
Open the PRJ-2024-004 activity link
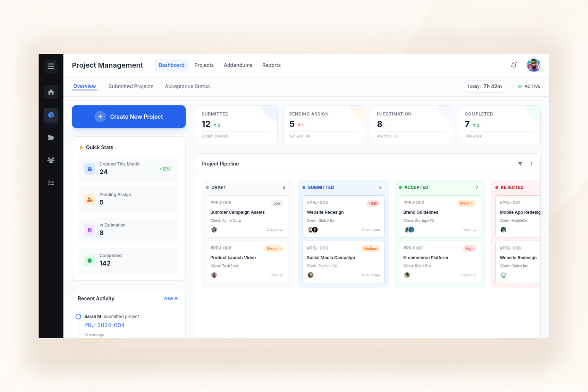click(x=104, y=325)
